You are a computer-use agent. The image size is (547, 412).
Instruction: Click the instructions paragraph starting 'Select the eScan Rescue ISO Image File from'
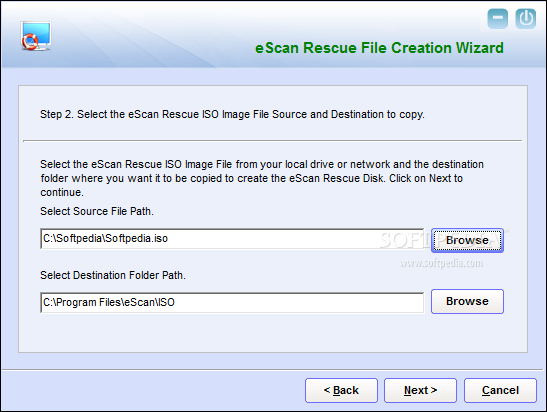click(x=262, y=178)
